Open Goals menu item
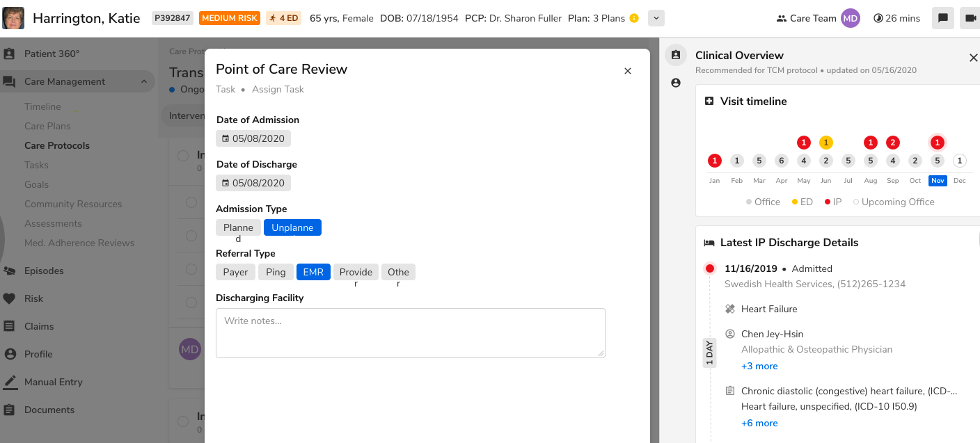 36,184
